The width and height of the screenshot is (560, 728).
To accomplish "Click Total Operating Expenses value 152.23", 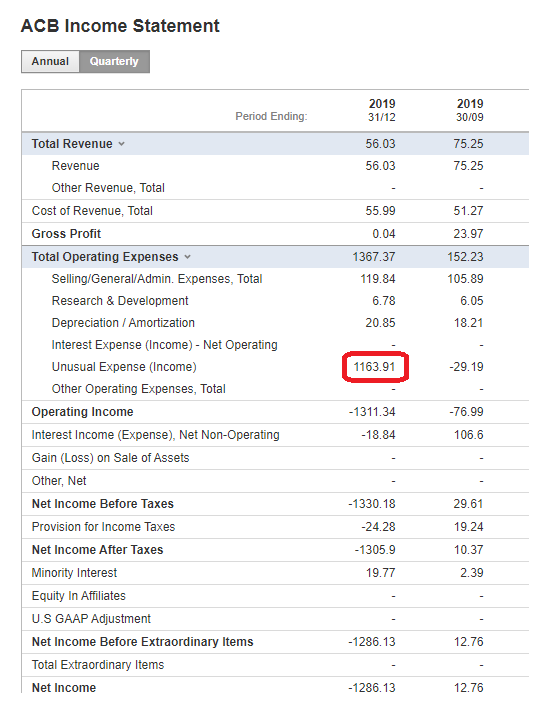I will coord(465,257).
